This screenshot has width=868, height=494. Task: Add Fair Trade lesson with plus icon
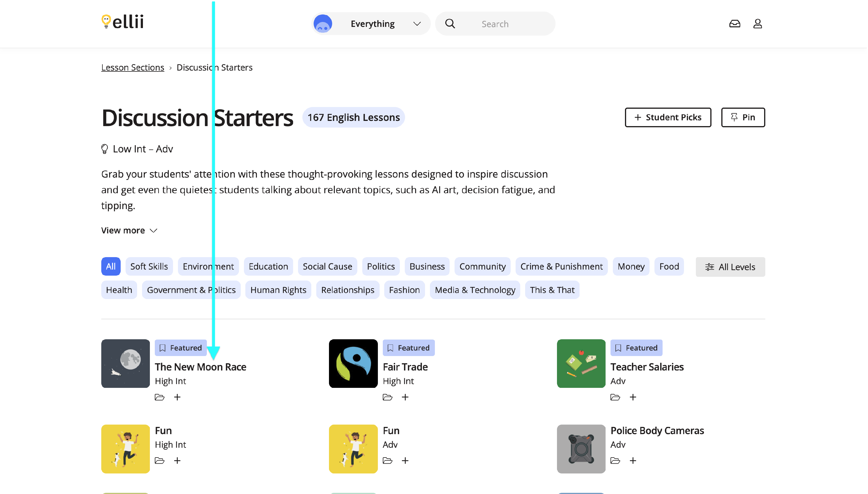pos(405,397)
